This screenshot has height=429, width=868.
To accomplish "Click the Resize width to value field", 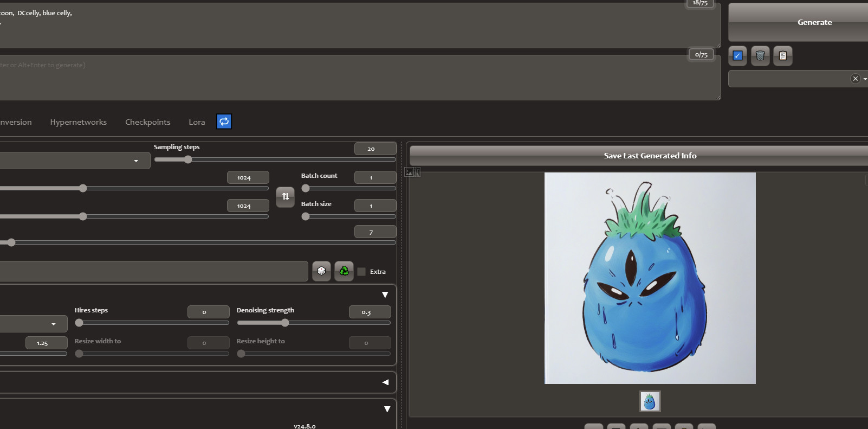I will [x=209, y=343].
